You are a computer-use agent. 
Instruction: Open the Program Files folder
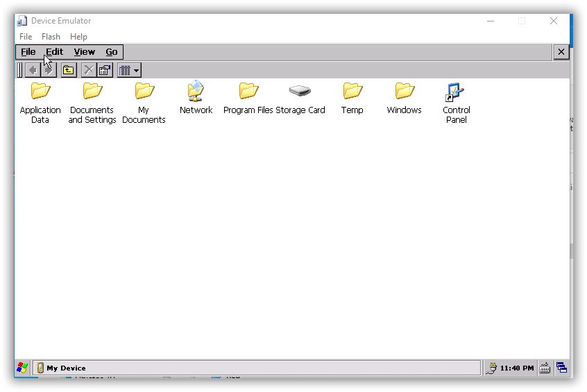(x=248, y=98)
